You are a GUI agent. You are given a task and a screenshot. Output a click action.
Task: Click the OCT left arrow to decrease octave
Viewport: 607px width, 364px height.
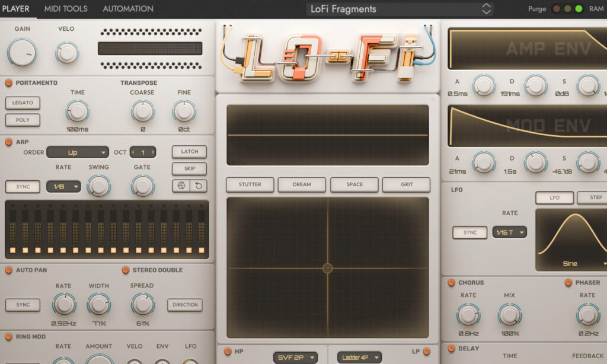pyautogui.click(x=133, y=152)
